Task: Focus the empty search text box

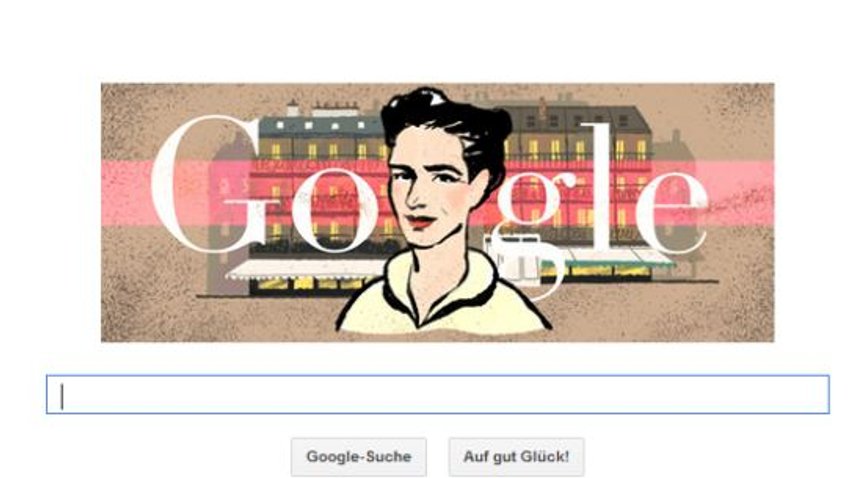Action: point(437,395)
